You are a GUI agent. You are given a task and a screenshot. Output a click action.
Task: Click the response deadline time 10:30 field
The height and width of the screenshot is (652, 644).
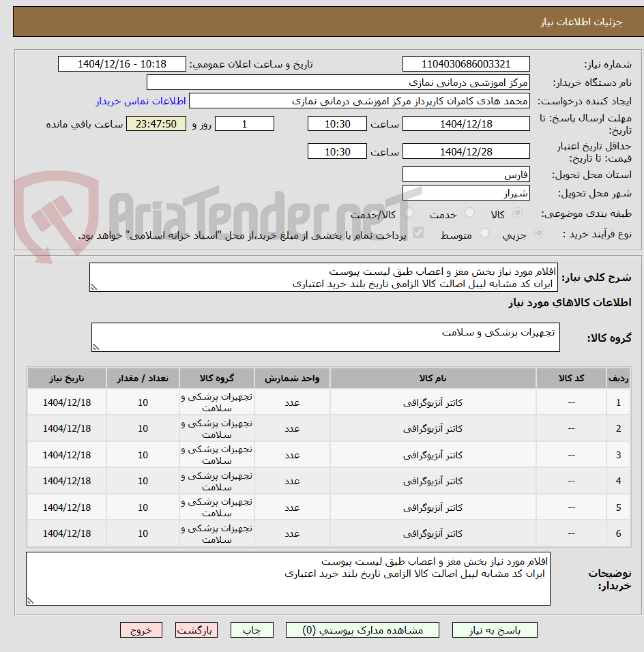(338, 123)
